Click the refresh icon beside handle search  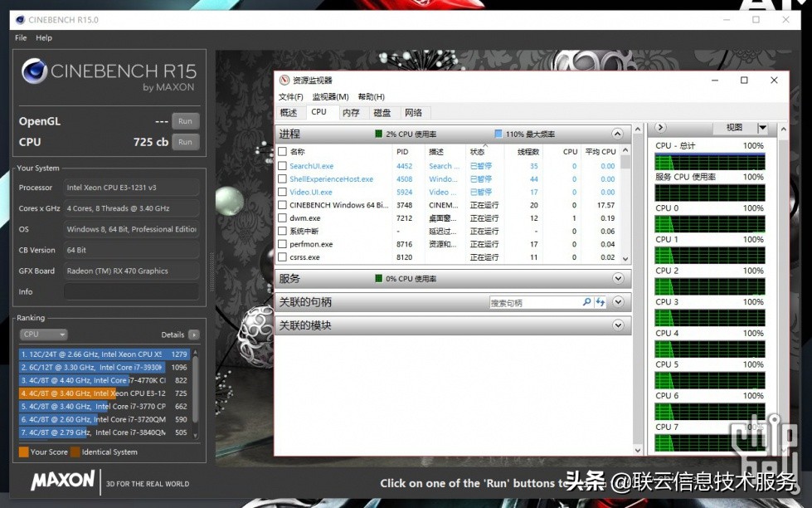600,302
